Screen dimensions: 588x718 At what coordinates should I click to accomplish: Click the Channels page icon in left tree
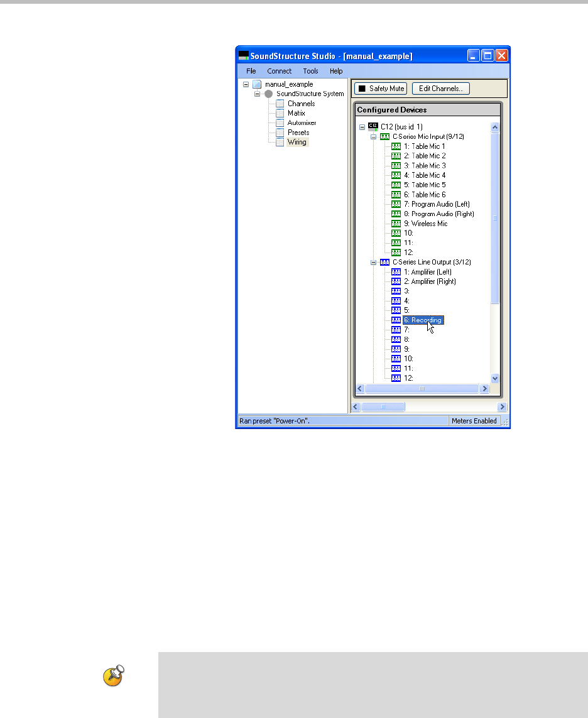(x=280, y=104)
